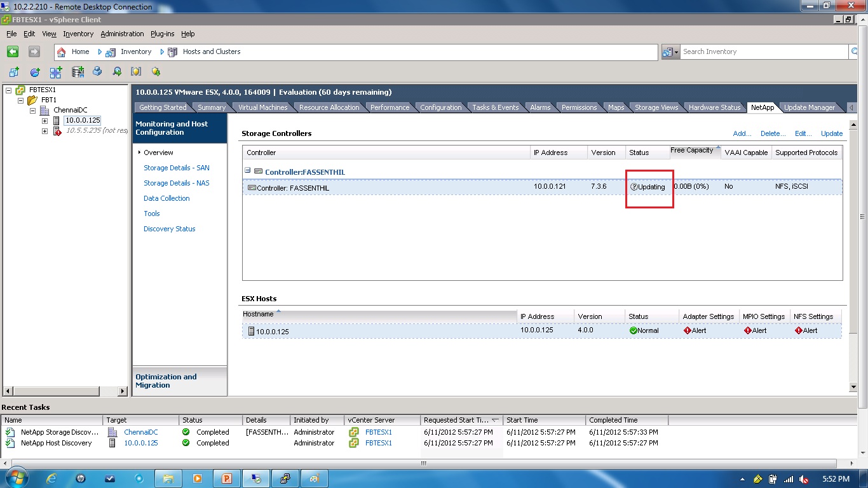Collapse the Controller:FASSENTHIL group row

tap(248, 172)
